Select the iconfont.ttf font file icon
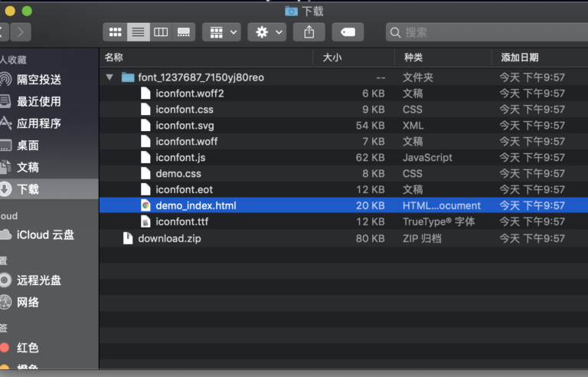This screenshot has height=377, width=588. click(x=145, y=221)
